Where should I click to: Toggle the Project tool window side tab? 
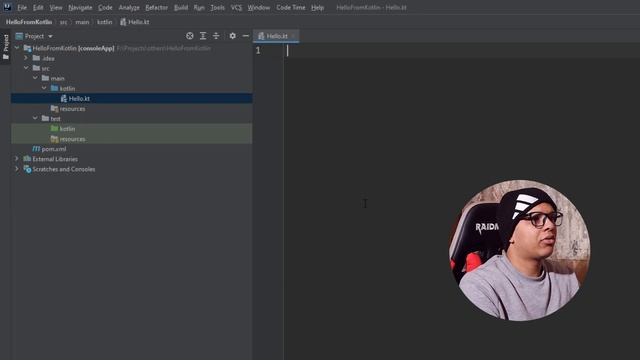click(x=6, y=47)
